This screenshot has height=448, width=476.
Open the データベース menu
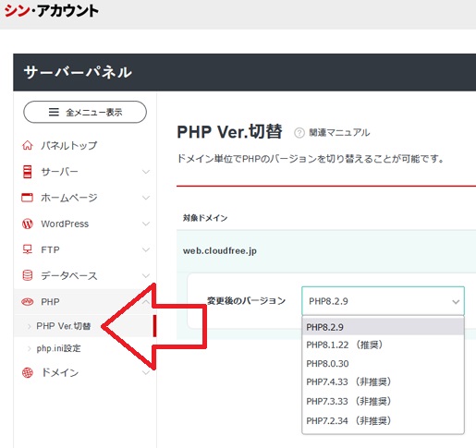[69, 276]
